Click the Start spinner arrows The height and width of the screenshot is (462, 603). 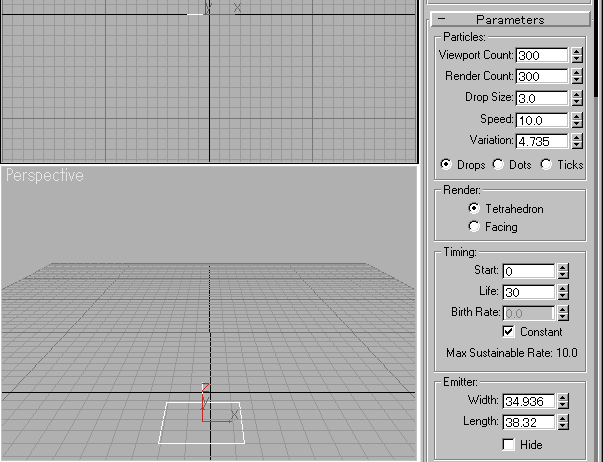(563, 271)
